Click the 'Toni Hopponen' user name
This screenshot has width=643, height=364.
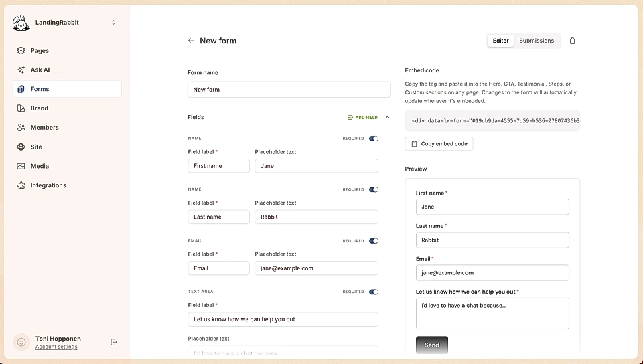coord(58,339)
